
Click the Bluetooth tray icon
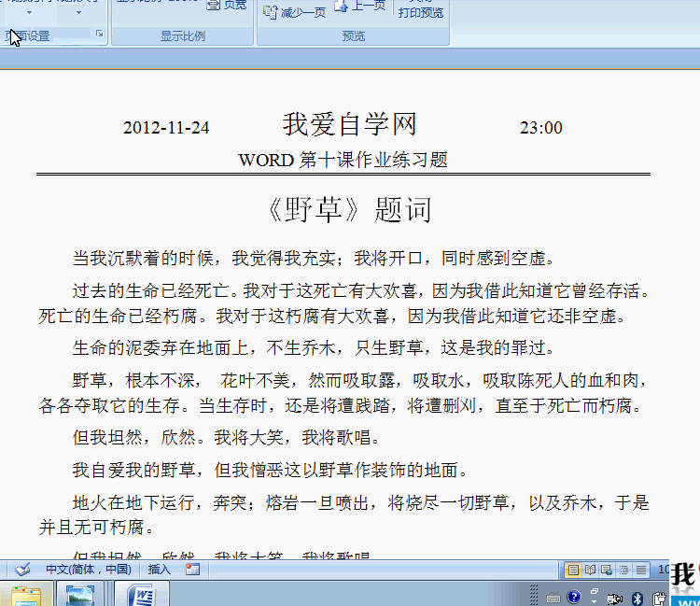pos(637,598)
